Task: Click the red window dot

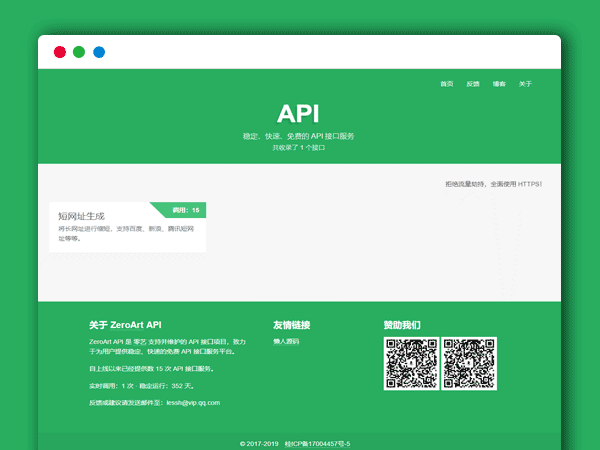Action: click(x=60, y=52)
